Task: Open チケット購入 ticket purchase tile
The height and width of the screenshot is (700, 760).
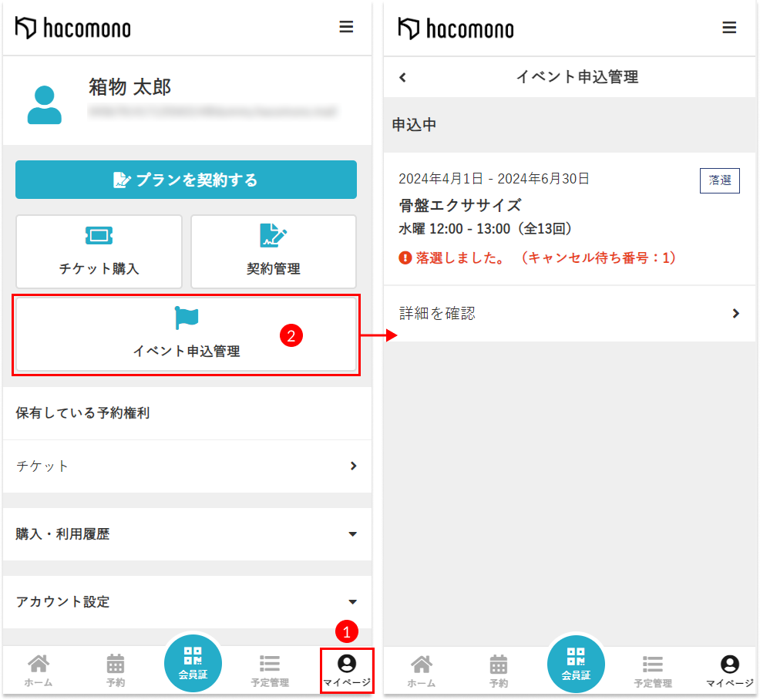Action: coord(99,251)
